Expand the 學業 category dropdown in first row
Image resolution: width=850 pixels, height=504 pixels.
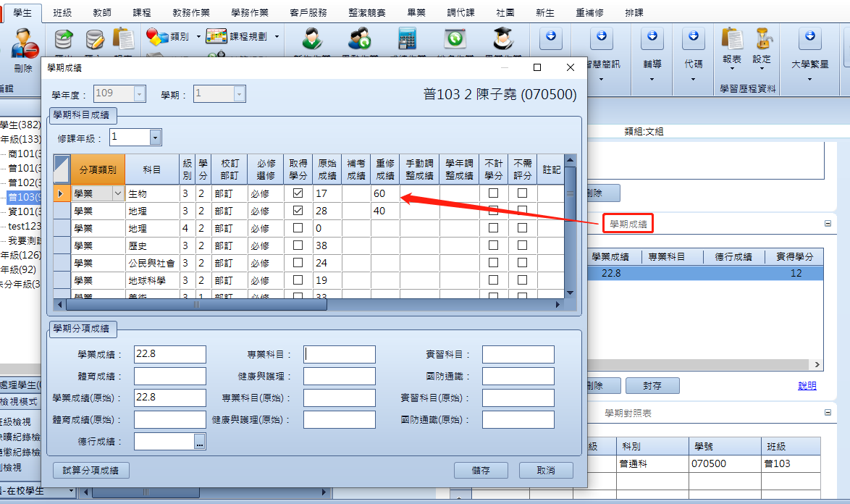117,193
